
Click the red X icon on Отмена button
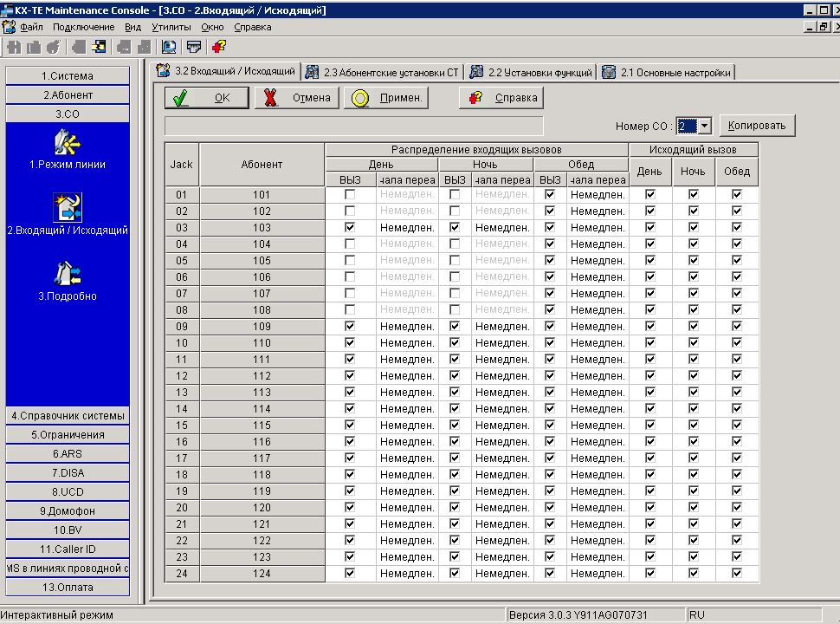click(270, 98)
